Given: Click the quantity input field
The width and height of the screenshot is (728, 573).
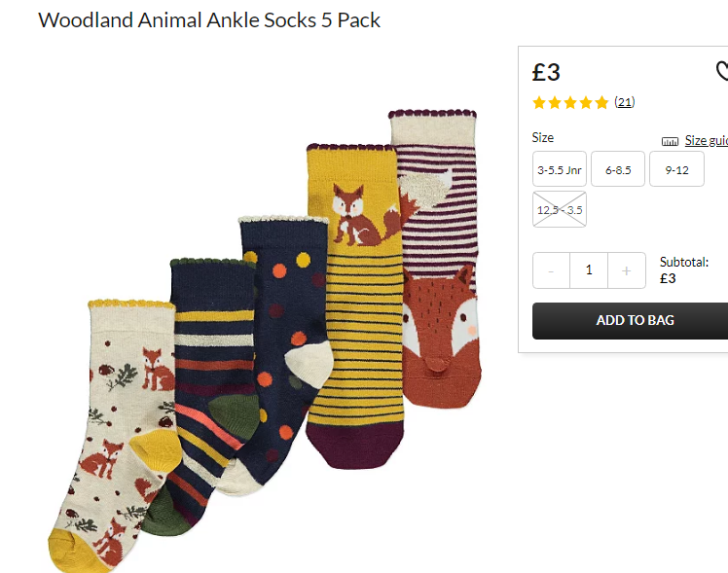Looking at the screenshot, I should [589, 270].
